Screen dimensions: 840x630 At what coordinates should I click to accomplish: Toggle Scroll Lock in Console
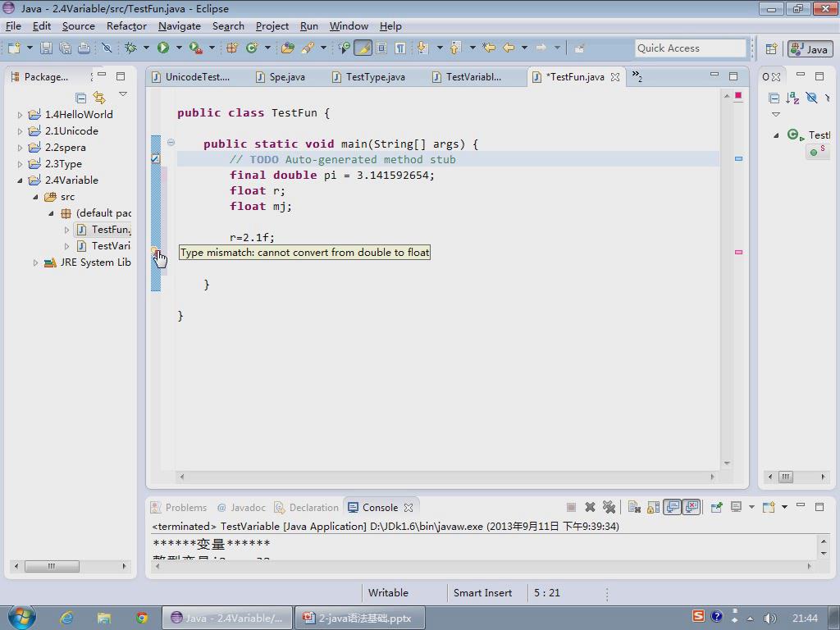coord(653,507)
